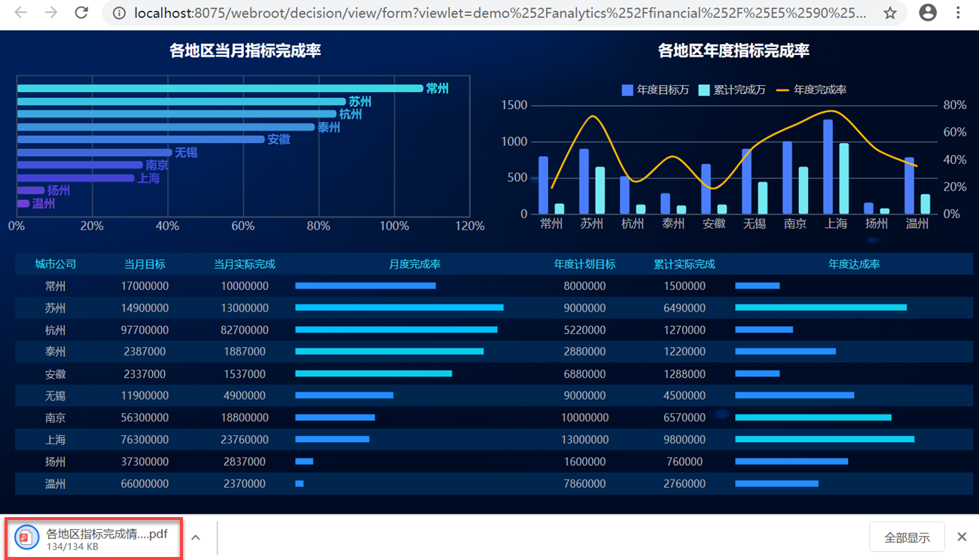Expand options for the downloaded PDF
Screen dimensions: 979x560
pyautogui.click(x=196, y=537)
